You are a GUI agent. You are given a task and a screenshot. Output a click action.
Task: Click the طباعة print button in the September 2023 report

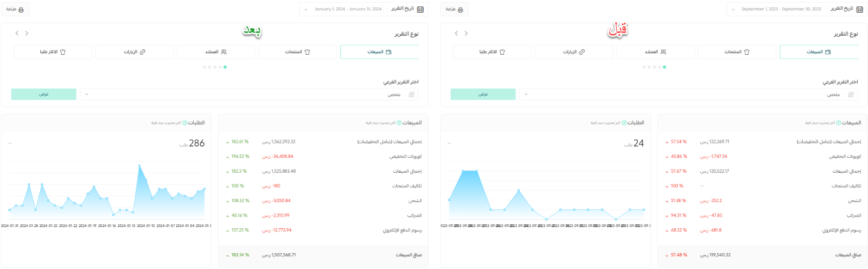454,9
